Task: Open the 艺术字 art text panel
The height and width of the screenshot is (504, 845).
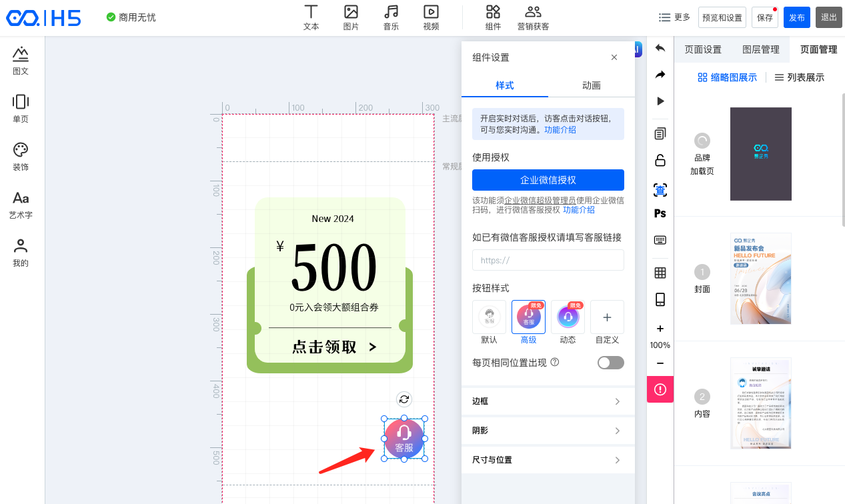Action: (21, 205)
